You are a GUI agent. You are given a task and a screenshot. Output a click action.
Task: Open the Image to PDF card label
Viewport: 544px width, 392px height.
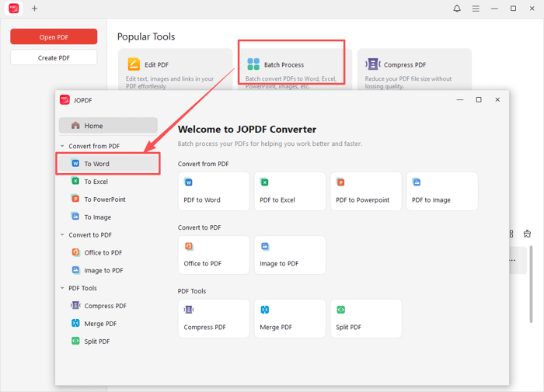[279, 263]
